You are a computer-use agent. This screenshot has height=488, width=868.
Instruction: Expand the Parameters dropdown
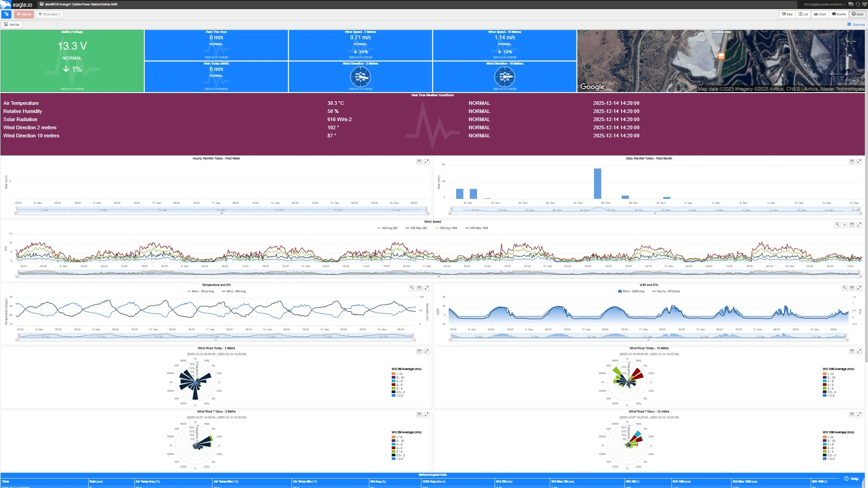pos(49,14)
